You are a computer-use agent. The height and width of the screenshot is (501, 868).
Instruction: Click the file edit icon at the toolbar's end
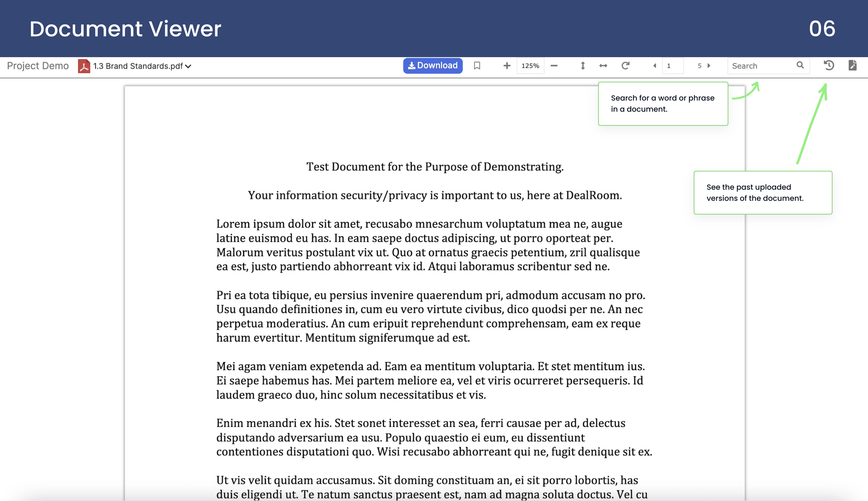click(852, 65)
